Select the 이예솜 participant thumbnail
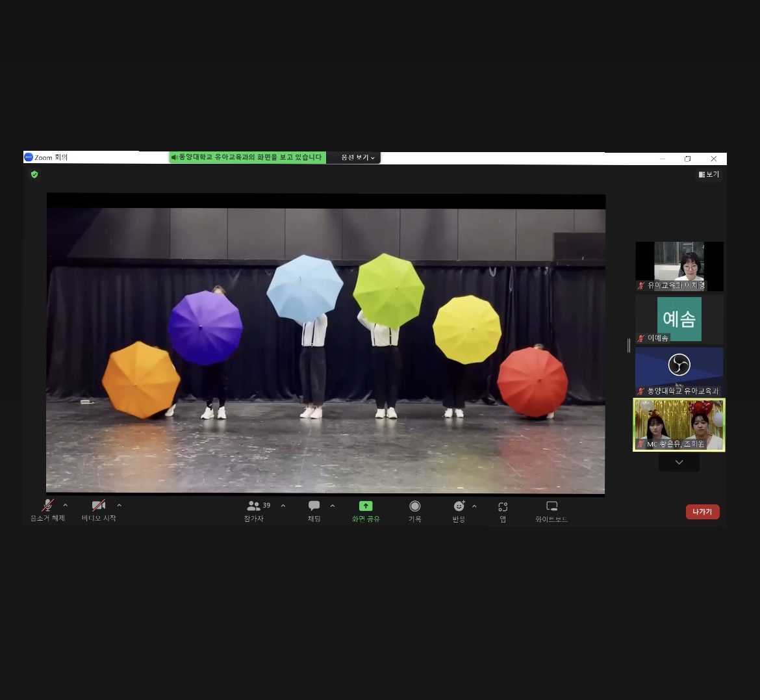This screenshot has width=760, height=700. [x=679, y=319]
